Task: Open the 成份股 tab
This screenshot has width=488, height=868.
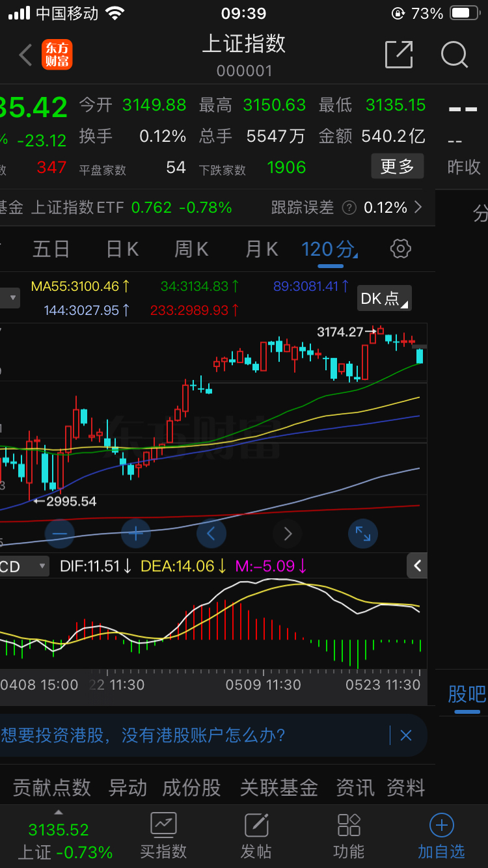Action: (191, 788)
